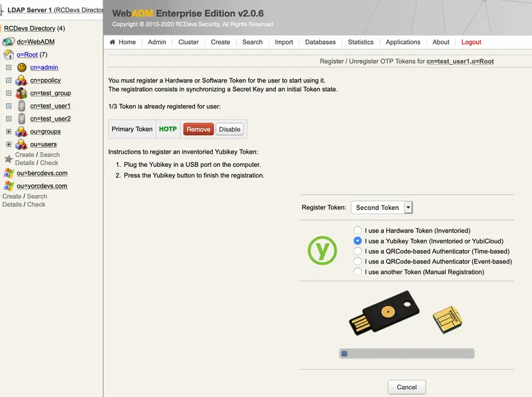This screenshot has height=397, width=532.
Task: Select Yubikey Token (Inventoried or YubiCloud) option
Action: coord(357,241)
